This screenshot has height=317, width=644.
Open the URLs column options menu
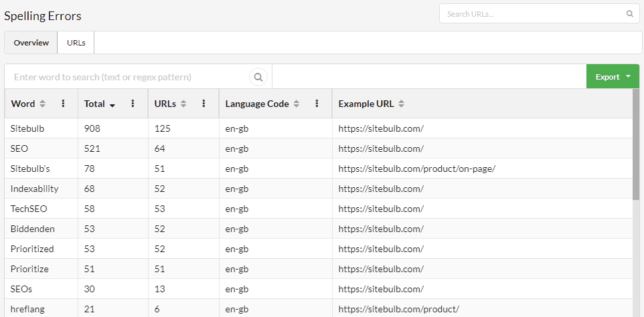(x=204, y=104)
